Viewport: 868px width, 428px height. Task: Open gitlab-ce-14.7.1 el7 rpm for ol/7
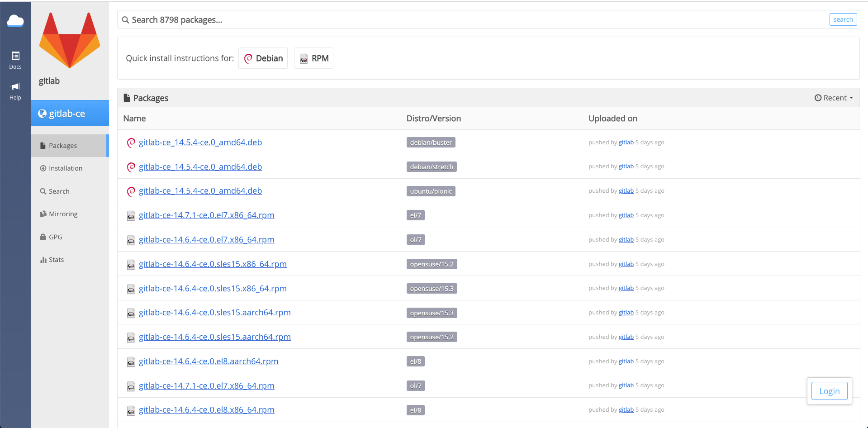tap(206, 386)
